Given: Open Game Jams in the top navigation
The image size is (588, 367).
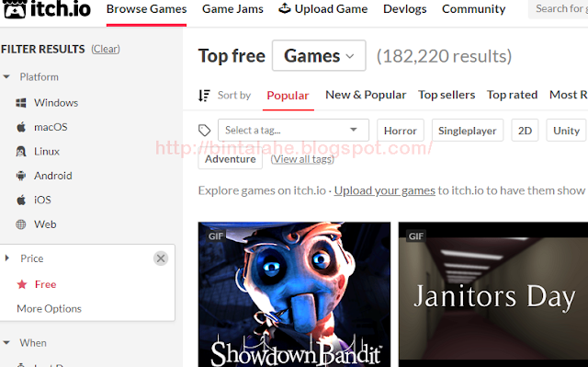Looking at the screenshot, I should click(232, 9).
